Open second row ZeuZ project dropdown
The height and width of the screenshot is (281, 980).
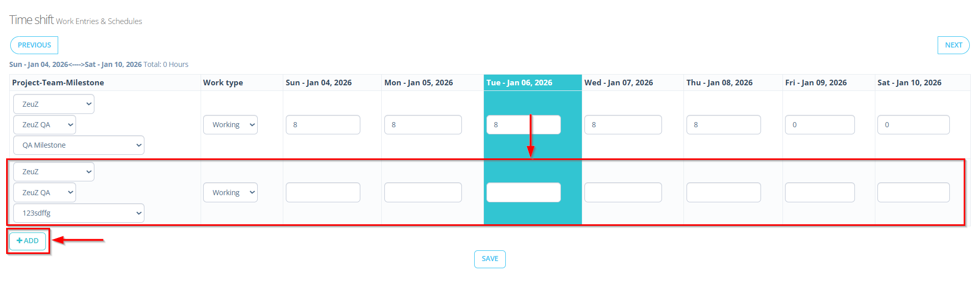(x=54, y=172)
